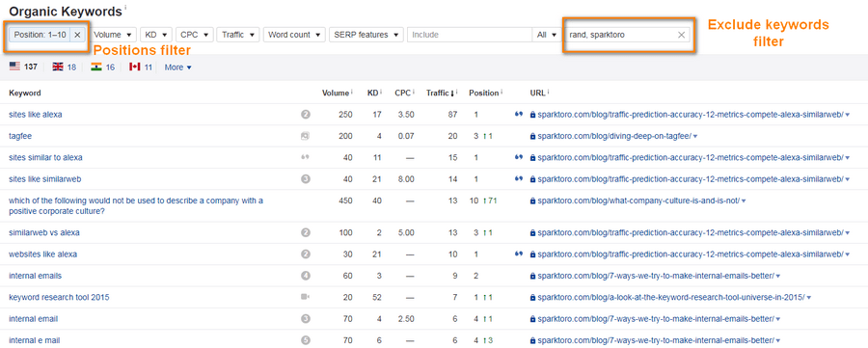Open the Traffic filter dropdown

point(238,35)
